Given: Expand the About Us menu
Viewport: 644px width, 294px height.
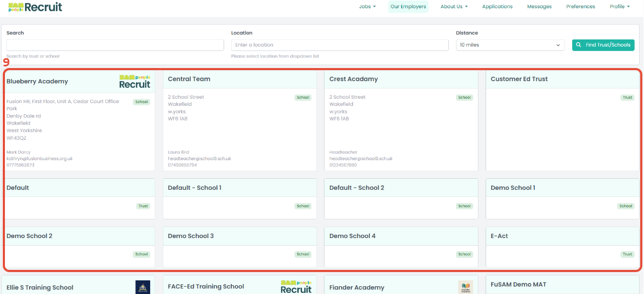Looking at the screenshot, I should click(x=454, y=7).
